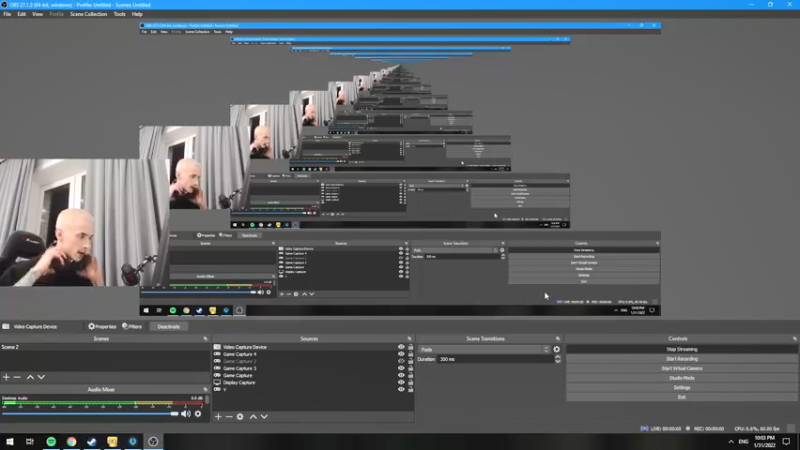The width and height of the screenshot is (800, 450).
Task: Move the selected source up
Action: click(253, 417)
